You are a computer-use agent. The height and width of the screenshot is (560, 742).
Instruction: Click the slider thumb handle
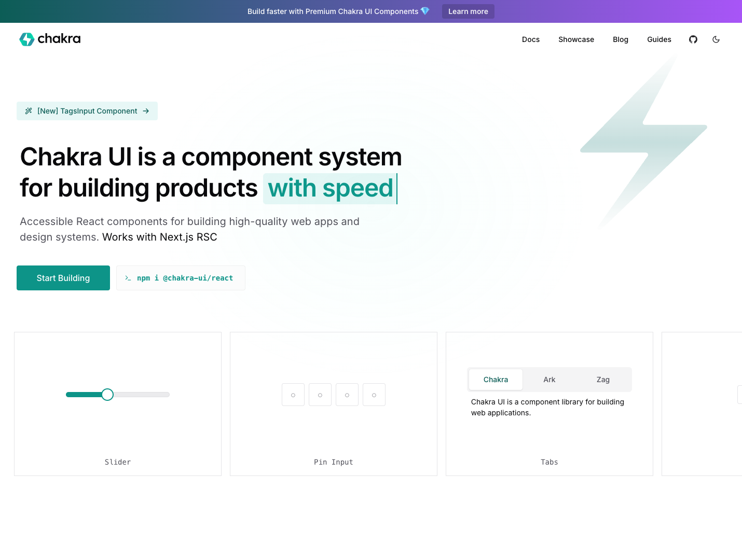click(107, 395)
